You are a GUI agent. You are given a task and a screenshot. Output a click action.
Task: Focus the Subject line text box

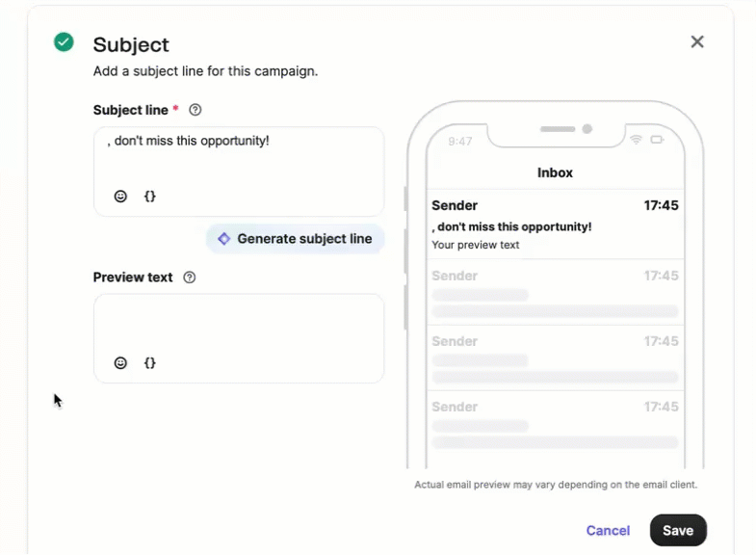coord(239,172)
